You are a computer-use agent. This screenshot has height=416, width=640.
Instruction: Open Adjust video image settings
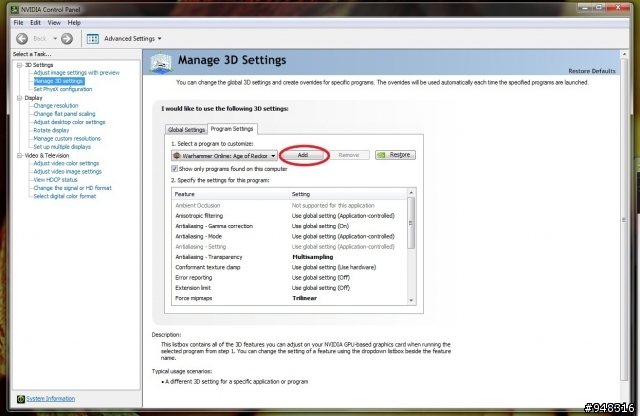tap(67, 171)
